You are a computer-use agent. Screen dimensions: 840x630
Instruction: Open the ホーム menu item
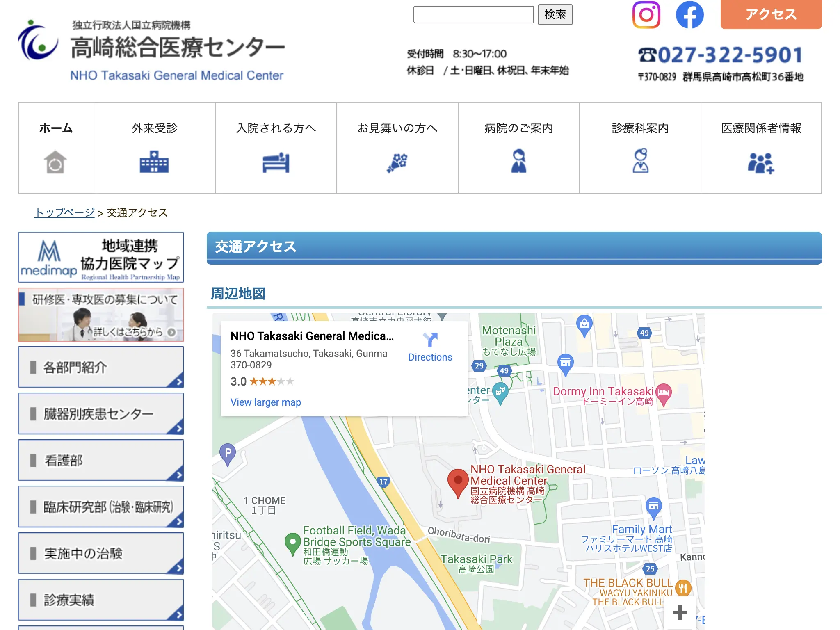56,148
